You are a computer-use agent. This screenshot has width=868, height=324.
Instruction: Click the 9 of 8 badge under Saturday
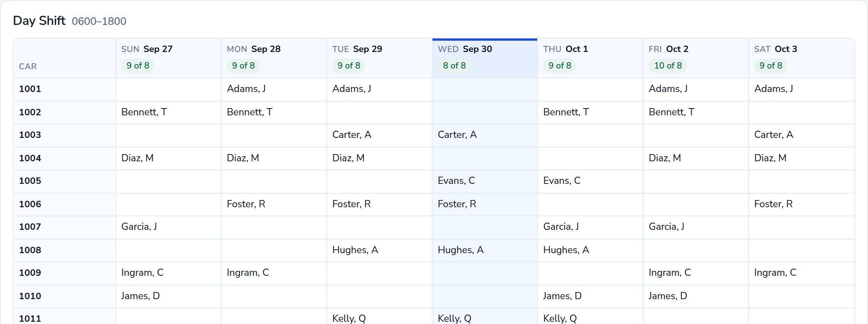click(x=771, y=66)
